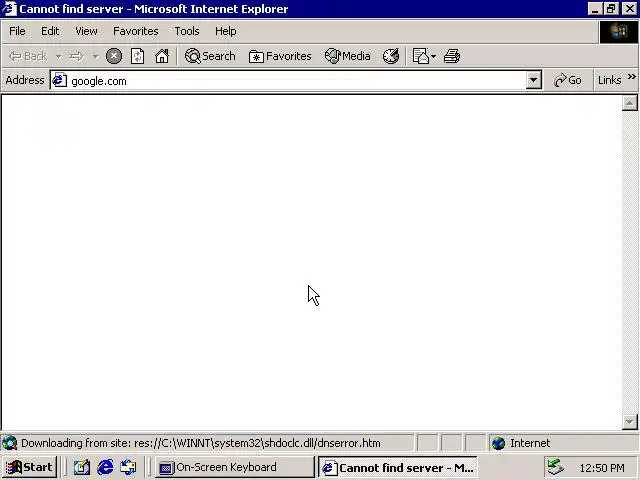Viewport: 640px width, 480px height.
Task: Click the status bar downloading icon
Action: pos(9,443)
